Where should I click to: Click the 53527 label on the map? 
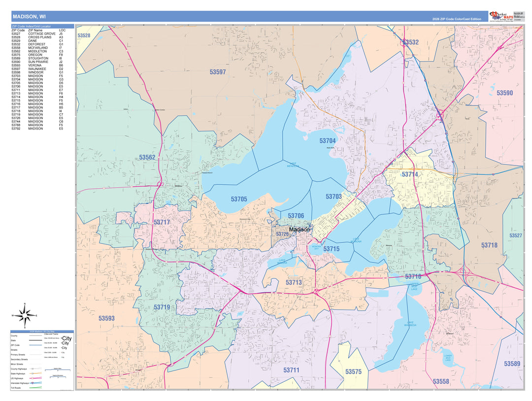pyautogui.click(x=515, y=235)
